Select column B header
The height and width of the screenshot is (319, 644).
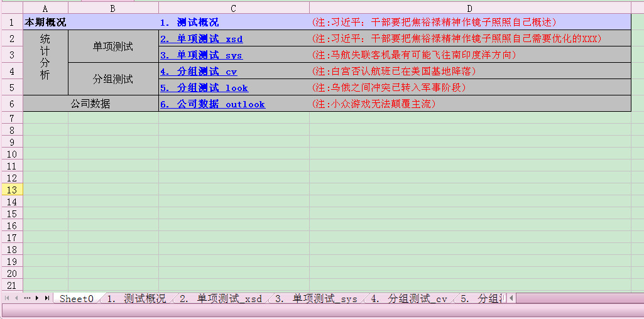[113, 8]
